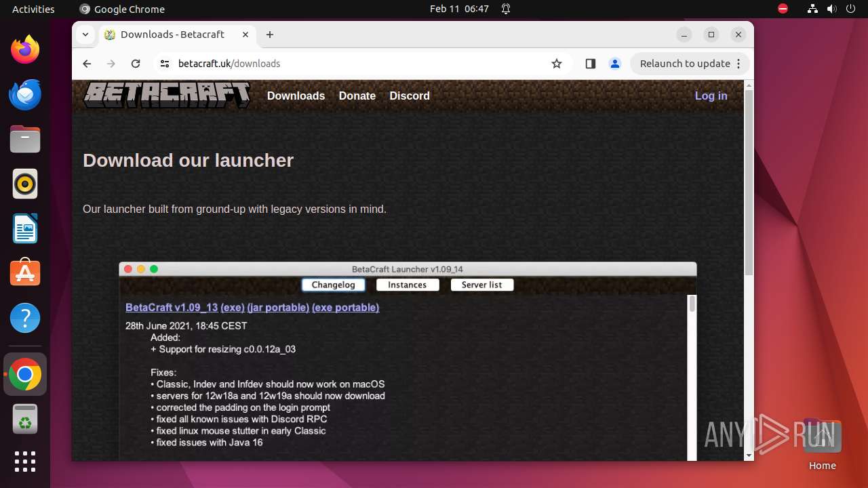Open the Help icon in the dock
The height and width of the screenshot is (488, 868).
25,318
